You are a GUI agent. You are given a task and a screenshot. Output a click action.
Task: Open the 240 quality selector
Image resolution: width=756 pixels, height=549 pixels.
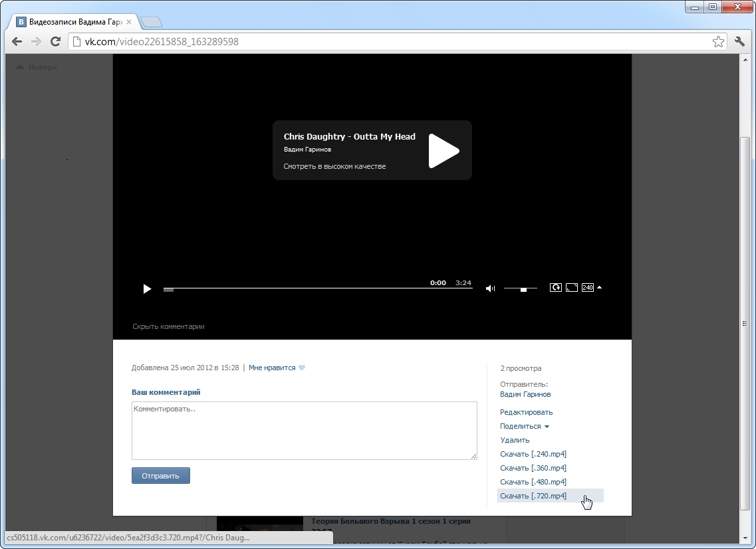pyautogui.click(x=587, y=287)
